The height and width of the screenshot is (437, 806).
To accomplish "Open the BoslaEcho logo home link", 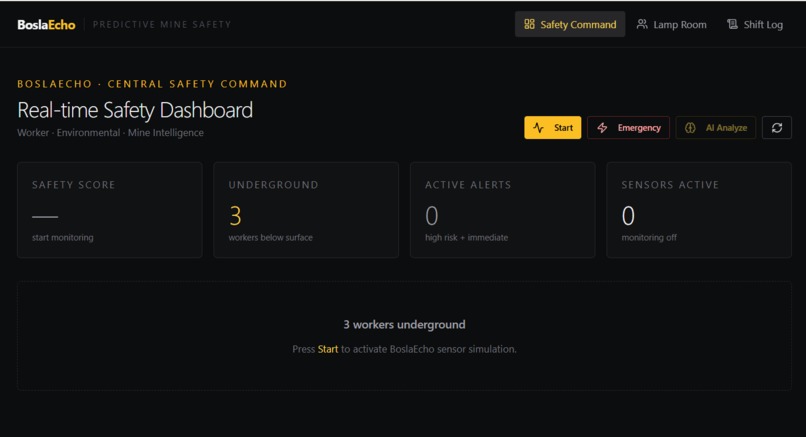I will 46,25.
